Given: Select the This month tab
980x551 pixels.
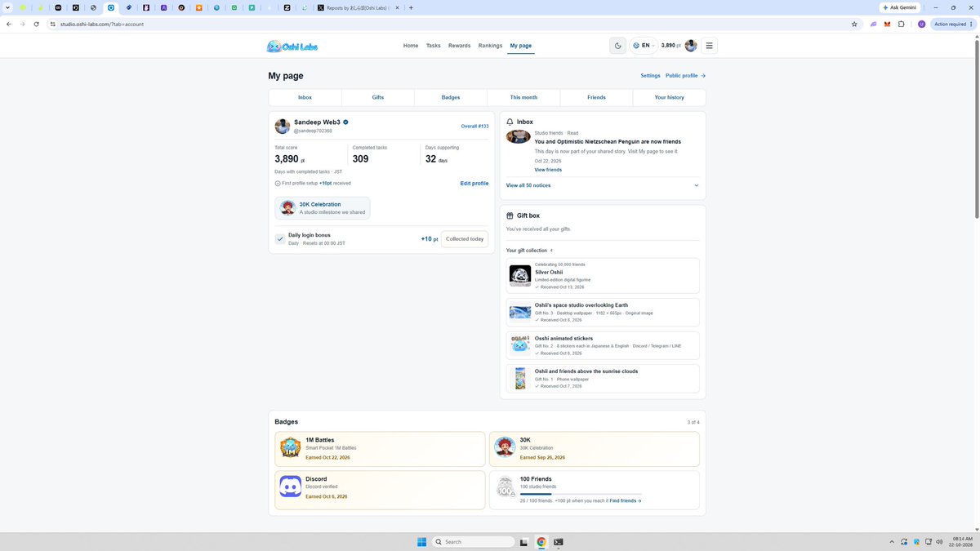Looking at the screenshot, I should pos(523,97).
